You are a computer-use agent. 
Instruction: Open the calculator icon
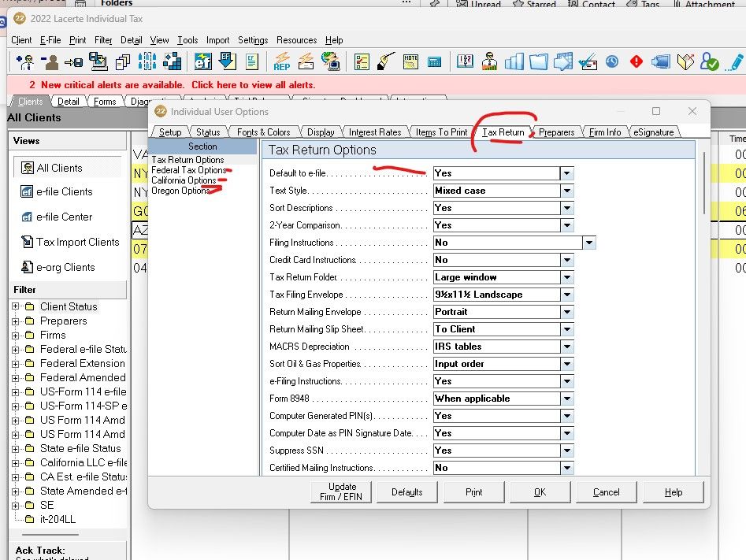click(434, 62)
